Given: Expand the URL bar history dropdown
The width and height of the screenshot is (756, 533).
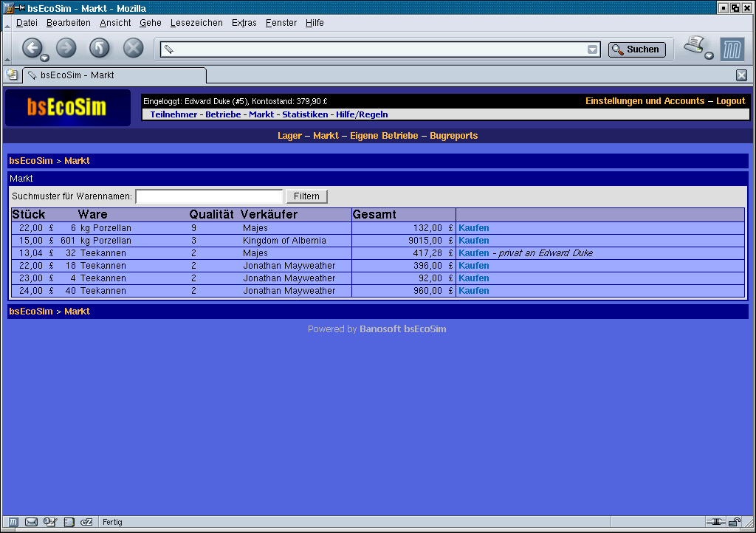Looking at the screenshot, I should click(x=592, y=49).
